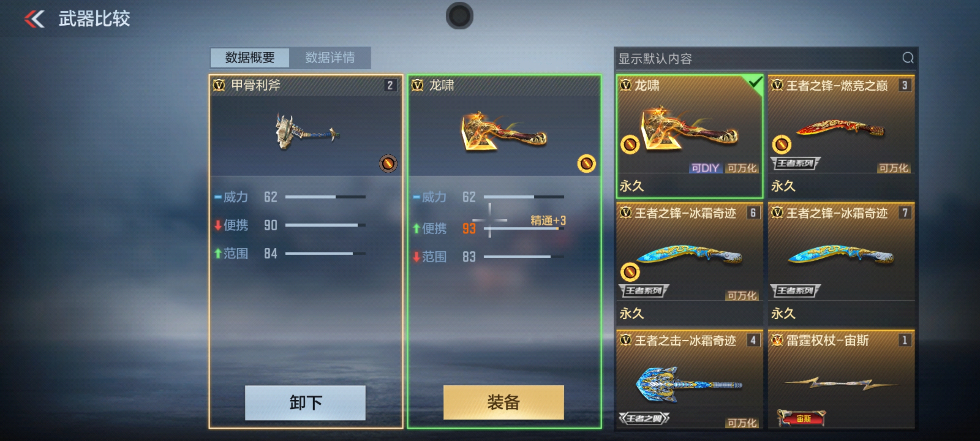This screenshot has width=980, height=441.
Task: Open the 数据详情 tab
Action: (330, 58)
